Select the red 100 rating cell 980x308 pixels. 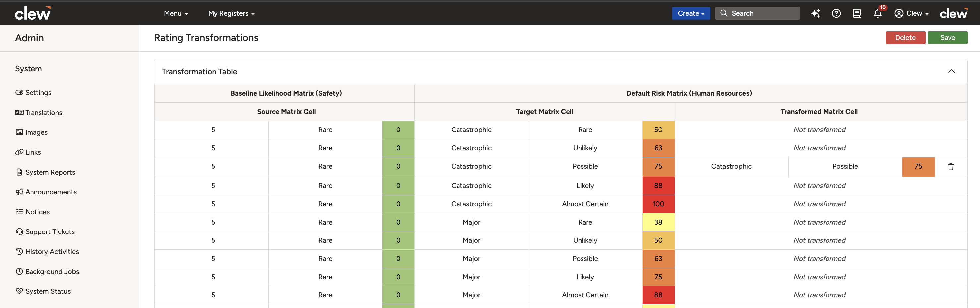point(658,204)
